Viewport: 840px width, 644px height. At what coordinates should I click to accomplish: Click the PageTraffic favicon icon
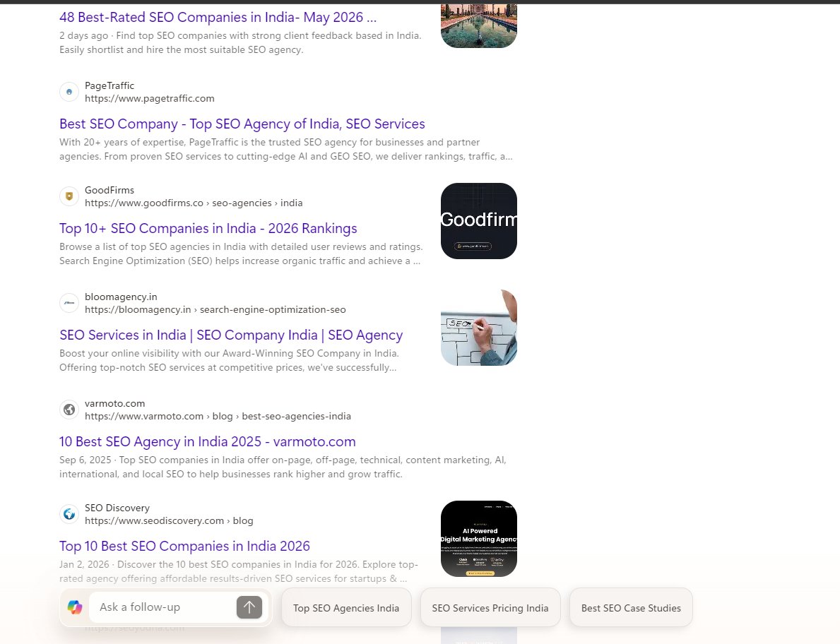(69, 92)
